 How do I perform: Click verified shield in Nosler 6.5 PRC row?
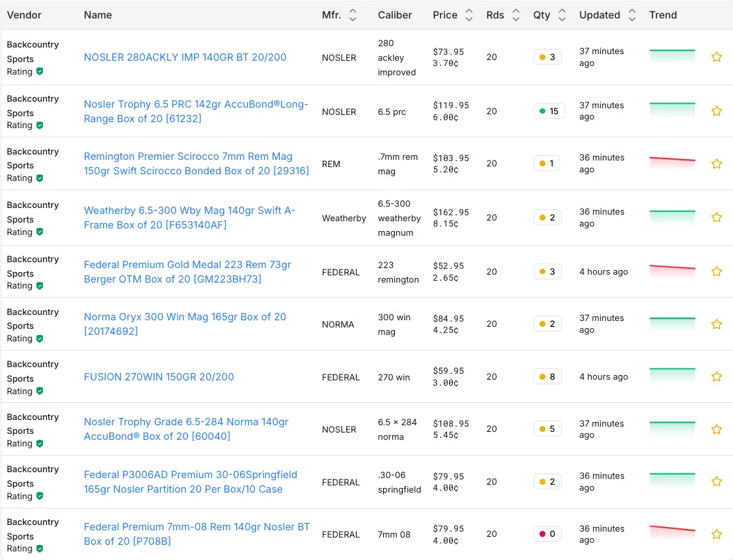coord(40,125)
